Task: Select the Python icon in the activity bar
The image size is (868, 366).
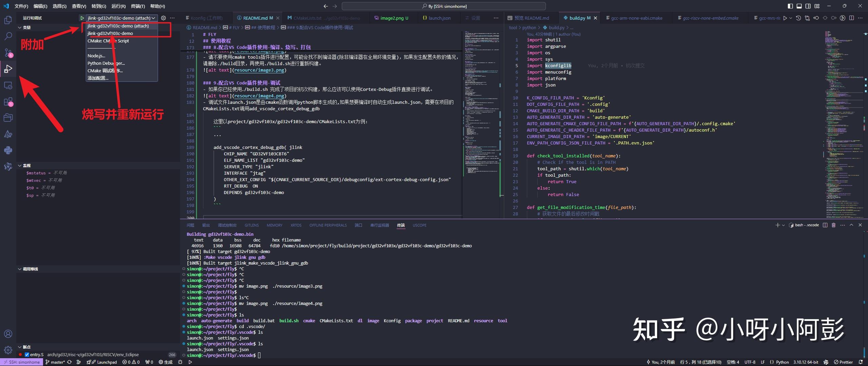Action: [7, 150]
